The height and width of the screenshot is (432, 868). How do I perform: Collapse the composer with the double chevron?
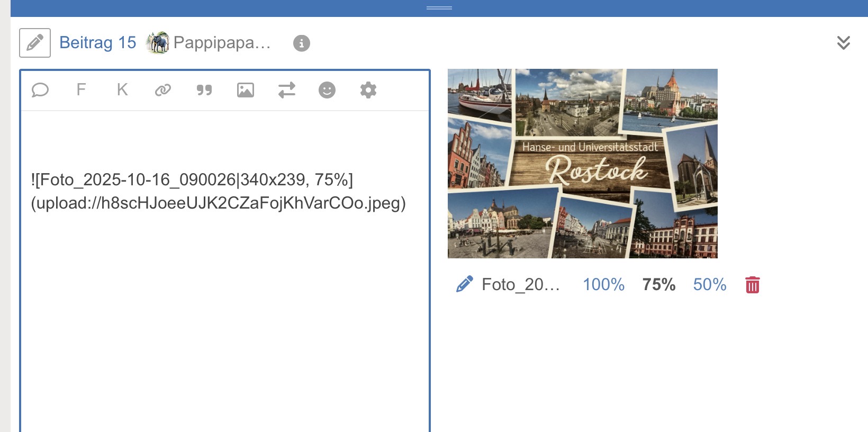click(843, 43)
